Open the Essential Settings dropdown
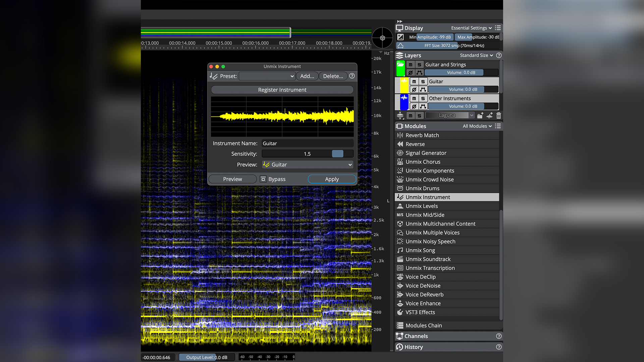The height and width of the screenshot is (362, 644). click(x=471, y=28)
